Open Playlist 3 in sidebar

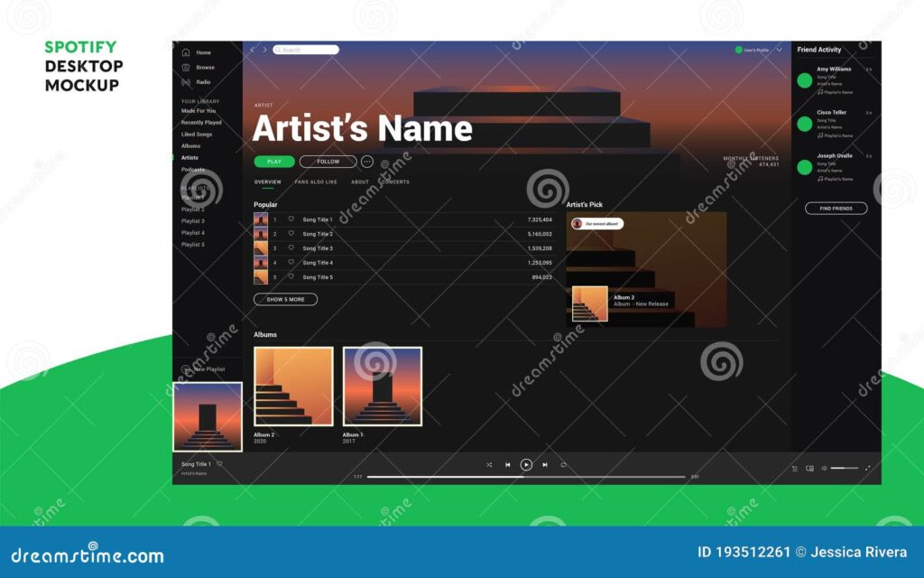click(193, 221)
